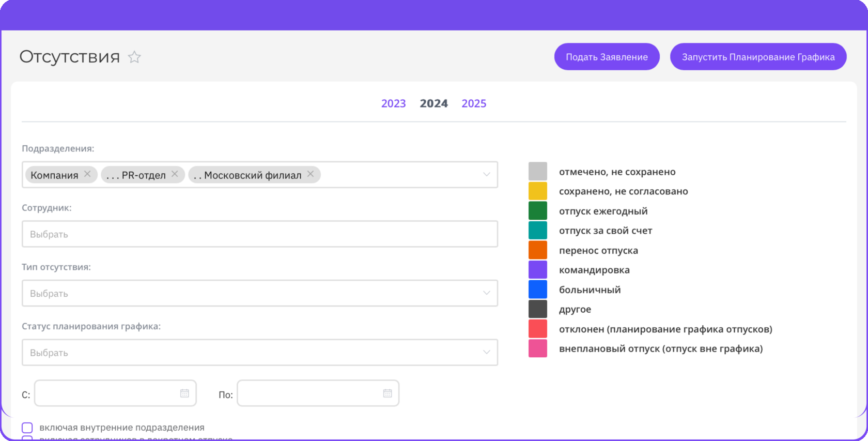
Task: Click legend text отпуск ежегодный
Action: (x=603, y=211)
